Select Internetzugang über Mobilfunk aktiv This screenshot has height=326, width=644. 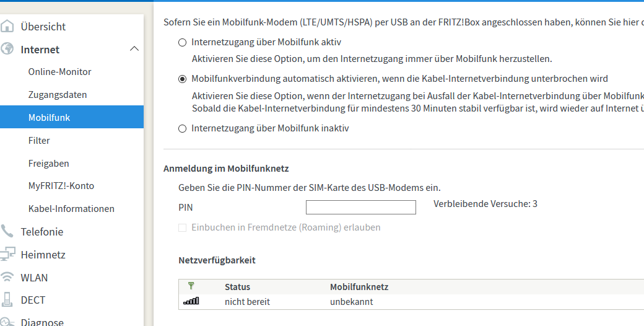pyautogui.click(x=182, y=42)
